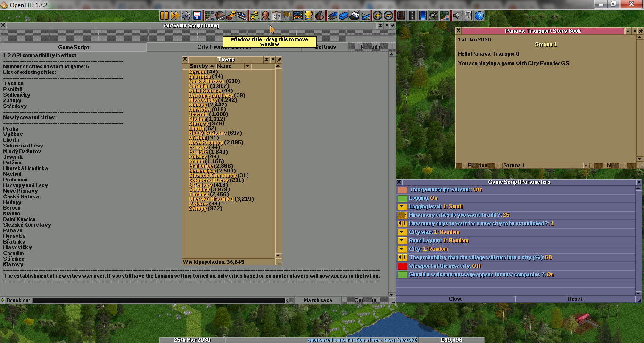The width and height of the screenshot is (644, 343).
Task: Open Road Layout dropdown
Action: [402, 240]
